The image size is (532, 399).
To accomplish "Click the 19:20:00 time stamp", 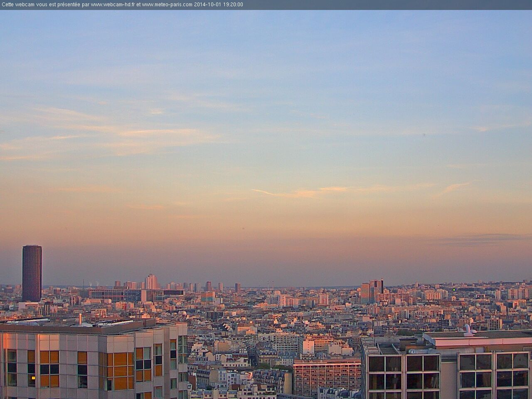I will [232, 5].
